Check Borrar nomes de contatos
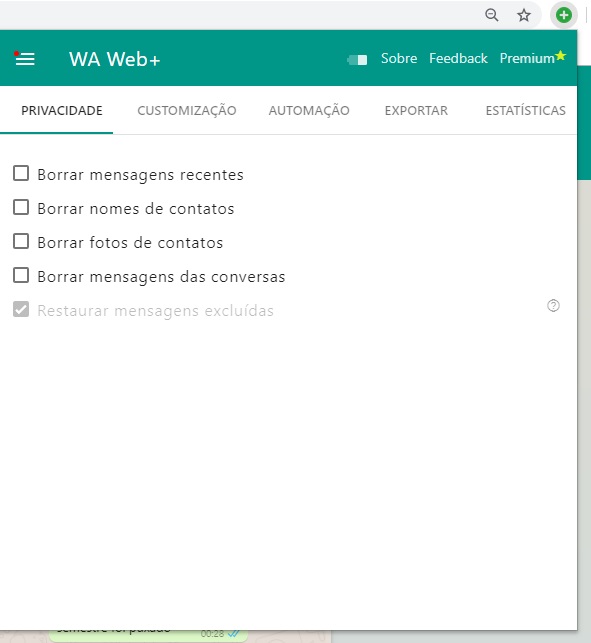The width and height of the screenshot is (591, 643). click(x=21, y=207)
